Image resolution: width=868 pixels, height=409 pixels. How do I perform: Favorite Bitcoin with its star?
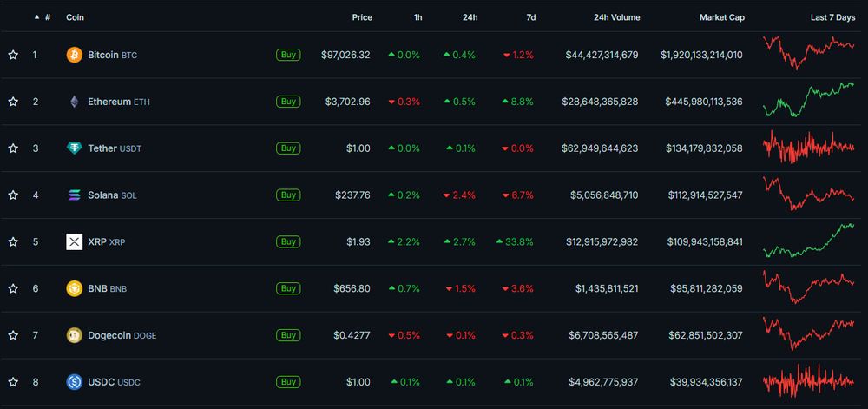point(13,55)
